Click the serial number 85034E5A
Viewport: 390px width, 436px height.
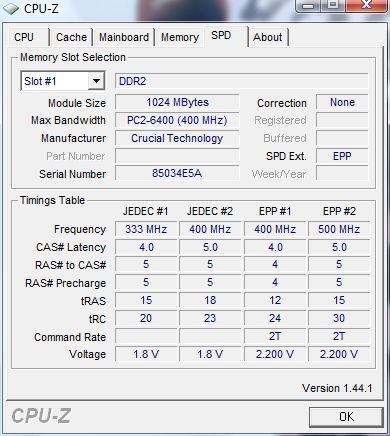(x=177, y=173)
